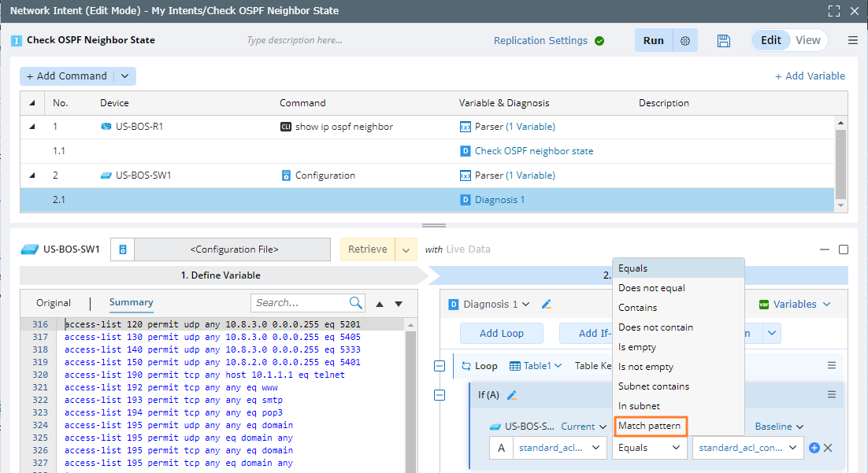Edit Diagnosis 1 name pencil icon
Image resolution: width=868 pixels, height=473 pixels.
pos(547,305)
